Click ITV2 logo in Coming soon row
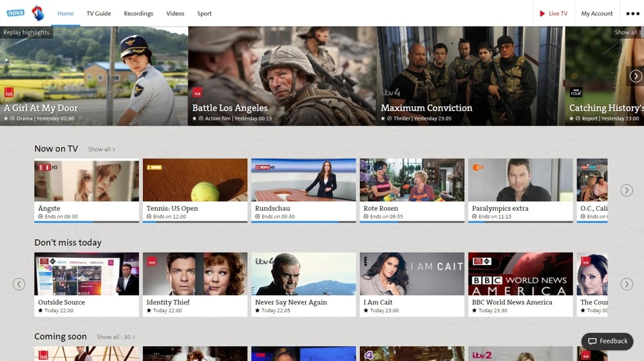 click(481, 355)
